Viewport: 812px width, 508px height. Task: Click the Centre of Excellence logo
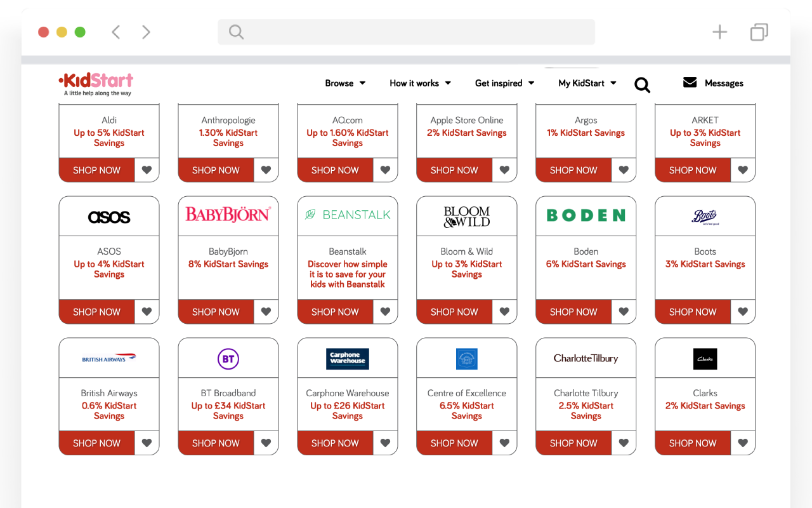(x=467, y=359)
